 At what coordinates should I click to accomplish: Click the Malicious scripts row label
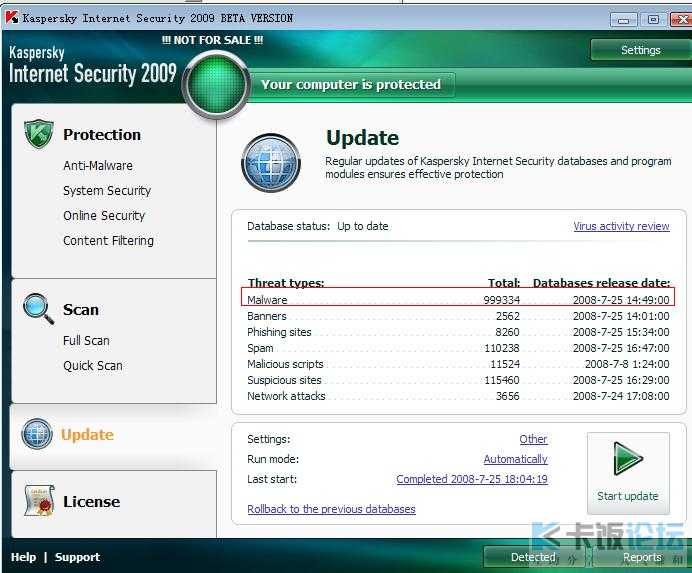(x=285, y=364)
